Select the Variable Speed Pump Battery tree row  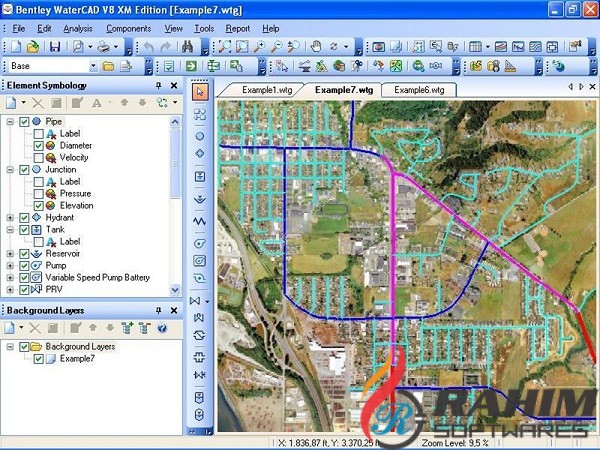click(98, 277)
